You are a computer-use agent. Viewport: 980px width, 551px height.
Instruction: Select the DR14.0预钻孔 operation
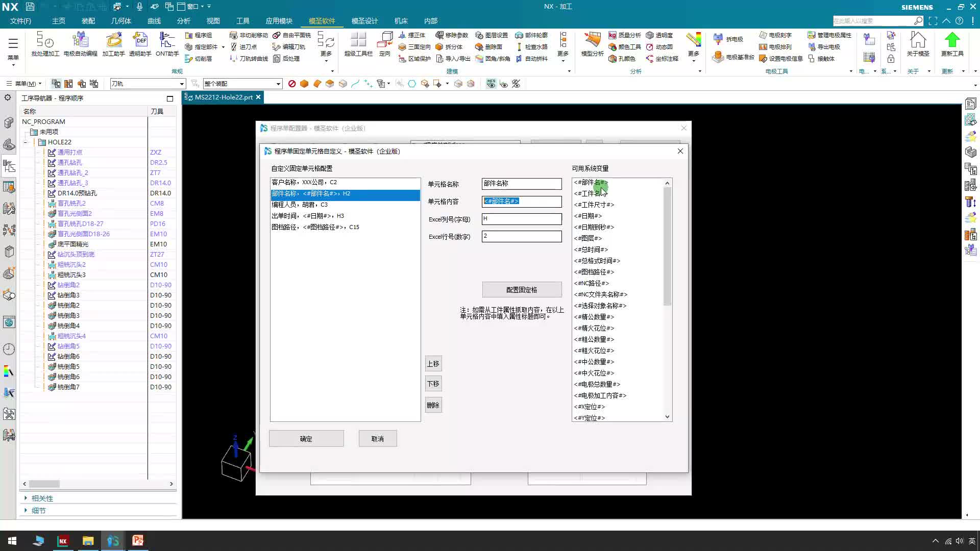point(77,193)
